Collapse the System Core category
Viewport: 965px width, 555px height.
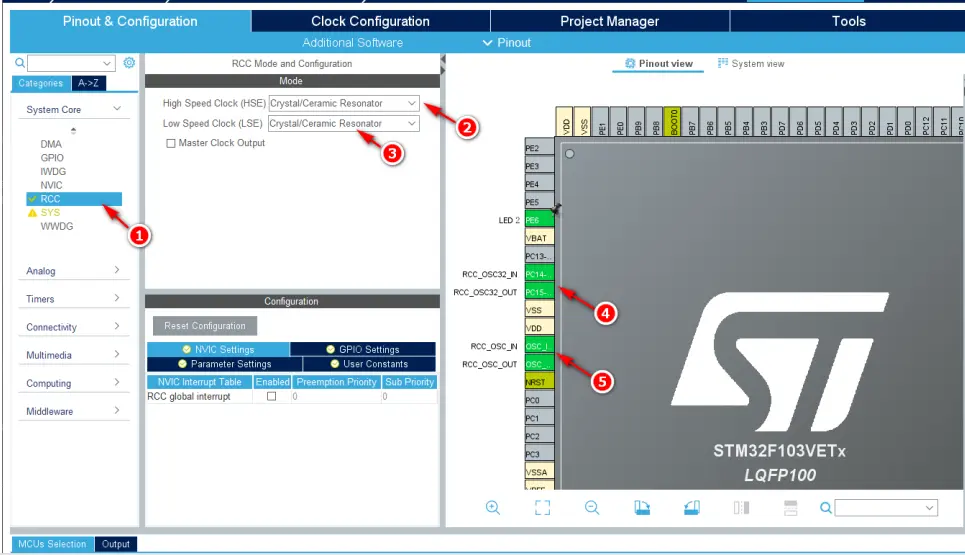click(x=117, y=109)
